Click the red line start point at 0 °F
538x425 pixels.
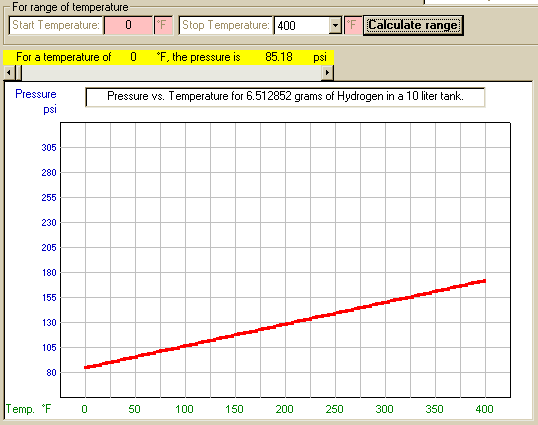click(86, 367)
